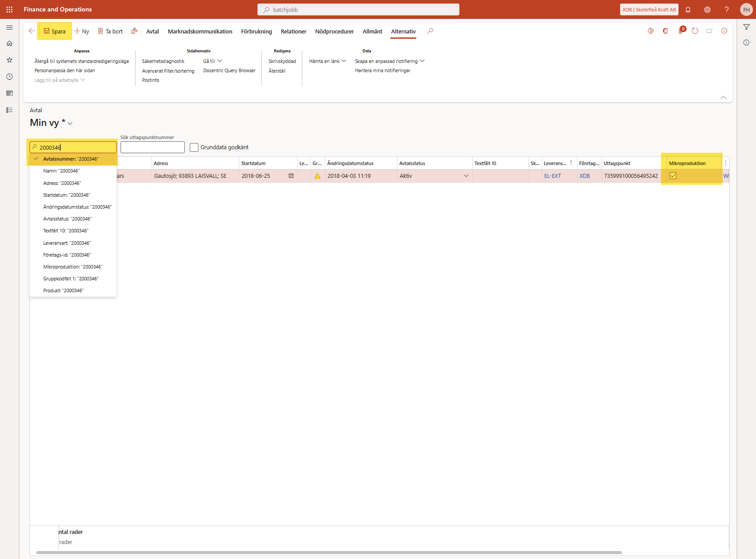
Task: Collapse the ribbon action pane chevron
Action: tap(723, 97)
